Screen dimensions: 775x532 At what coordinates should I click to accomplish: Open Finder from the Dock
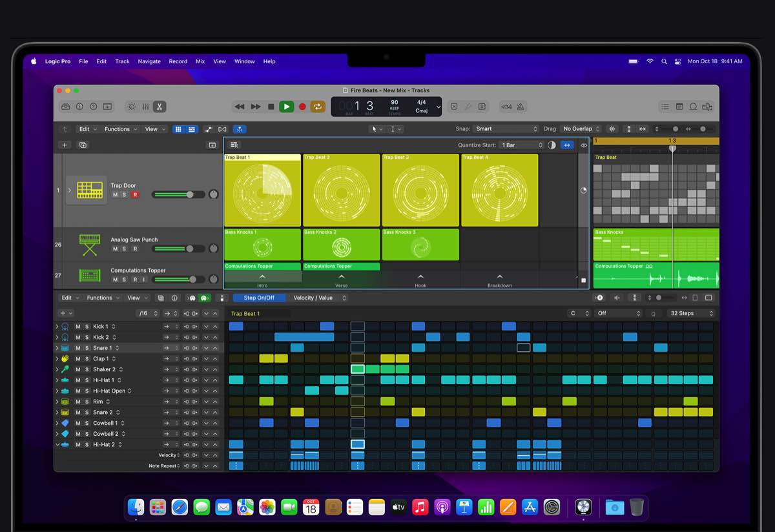coord(136,507)
